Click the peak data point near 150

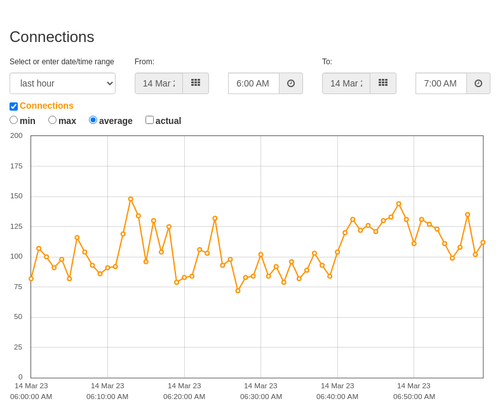(131, 199)
